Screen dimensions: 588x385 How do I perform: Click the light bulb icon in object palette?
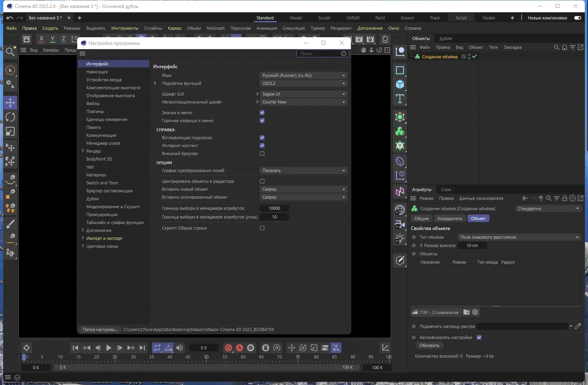400,239
